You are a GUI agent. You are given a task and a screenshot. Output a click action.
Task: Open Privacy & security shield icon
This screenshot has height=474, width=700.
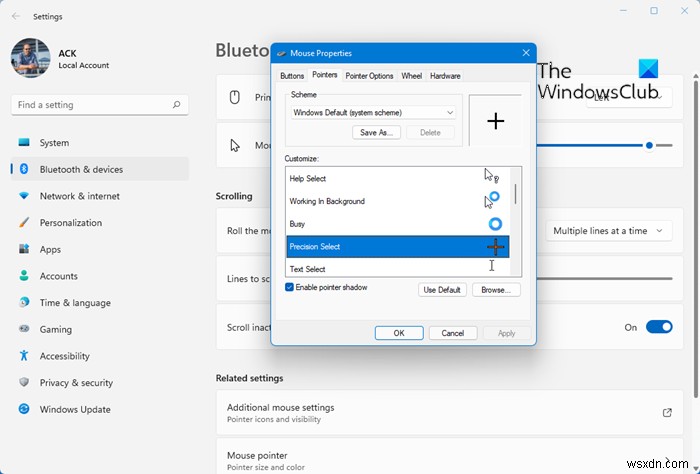24,383
